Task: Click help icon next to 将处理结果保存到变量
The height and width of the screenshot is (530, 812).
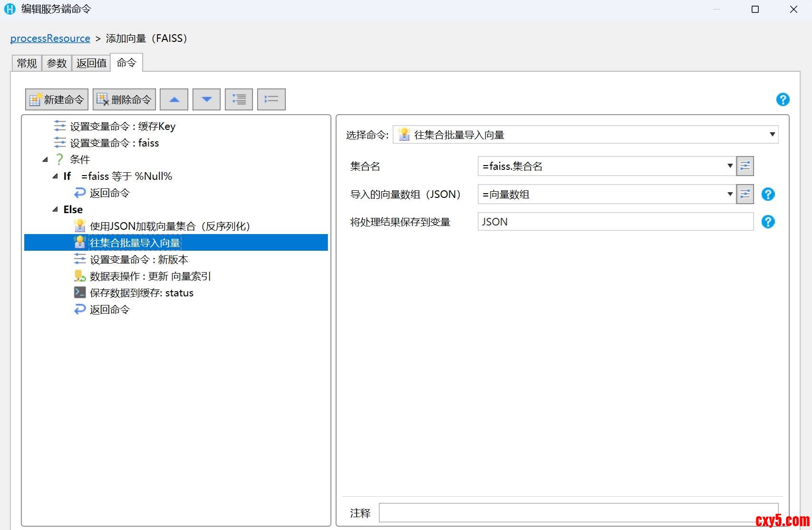Action: [x=768, y=222]
